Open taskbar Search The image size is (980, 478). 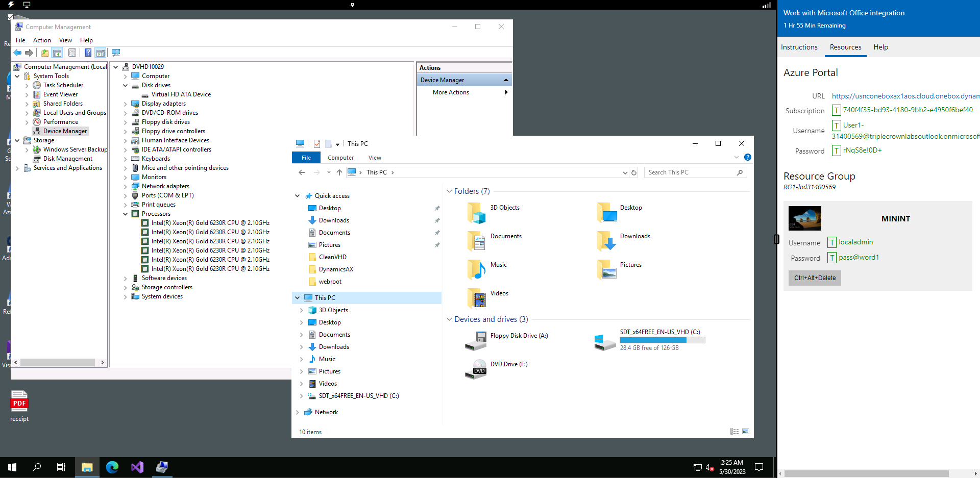pyautogui.click(x=37, y=467)
